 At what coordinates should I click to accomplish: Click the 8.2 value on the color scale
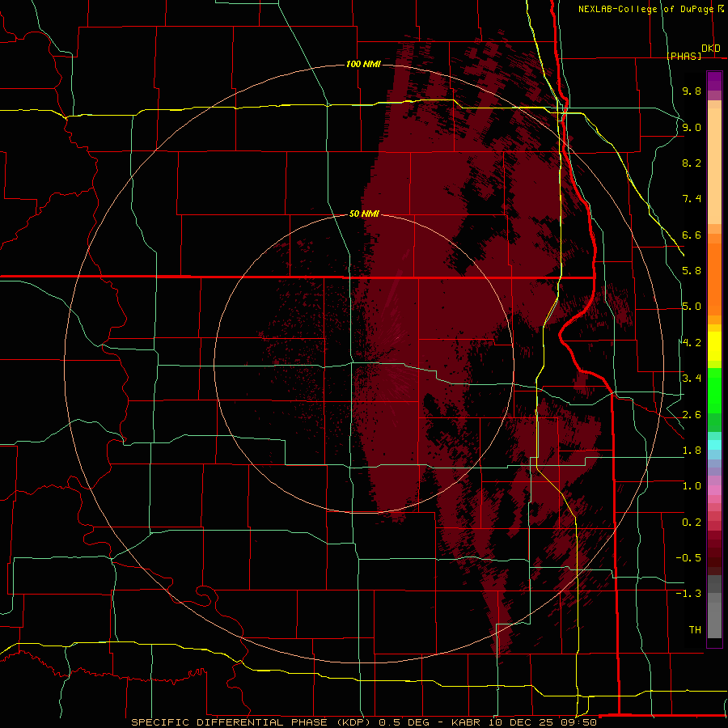[692, 163]
